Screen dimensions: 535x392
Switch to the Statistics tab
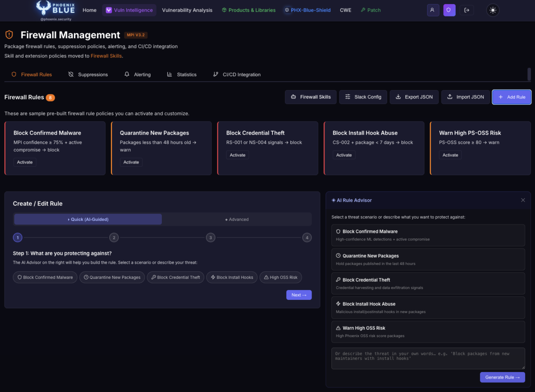[181, 74]
